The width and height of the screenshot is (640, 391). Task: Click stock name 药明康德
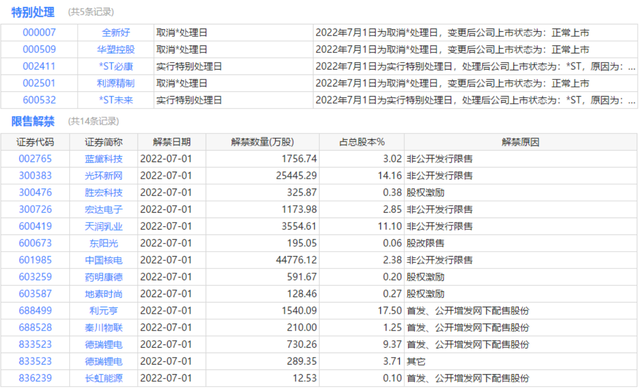[104, 277]
